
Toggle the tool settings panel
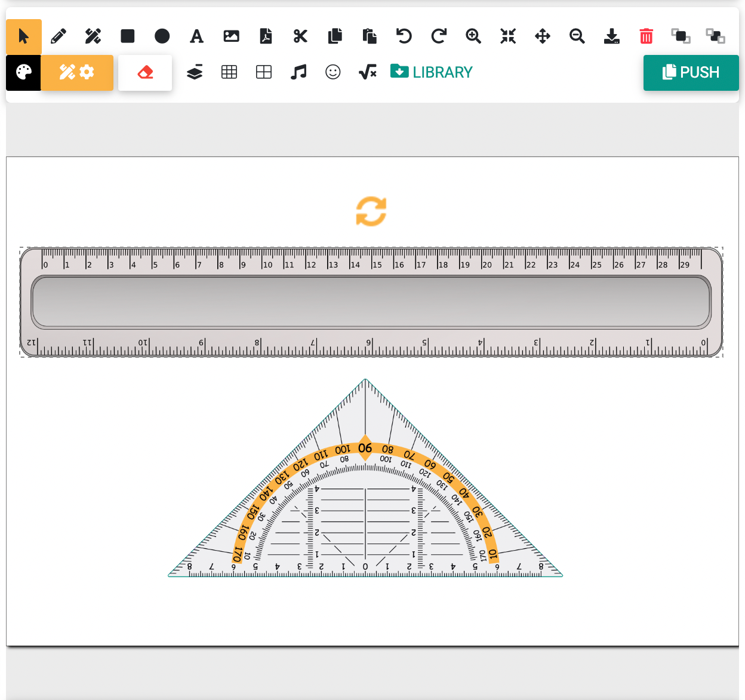tap(77, 72)
